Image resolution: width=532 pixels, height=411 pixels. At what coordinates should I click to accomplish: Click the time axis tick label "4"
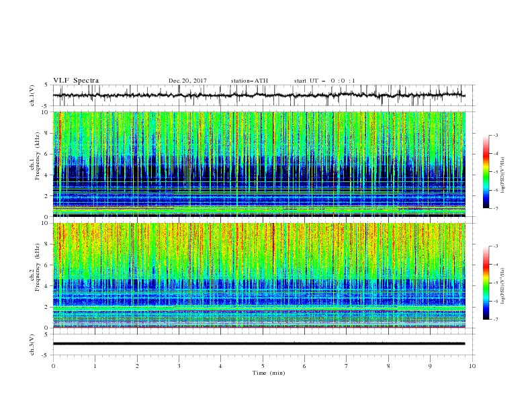click(x=220, y=366)
